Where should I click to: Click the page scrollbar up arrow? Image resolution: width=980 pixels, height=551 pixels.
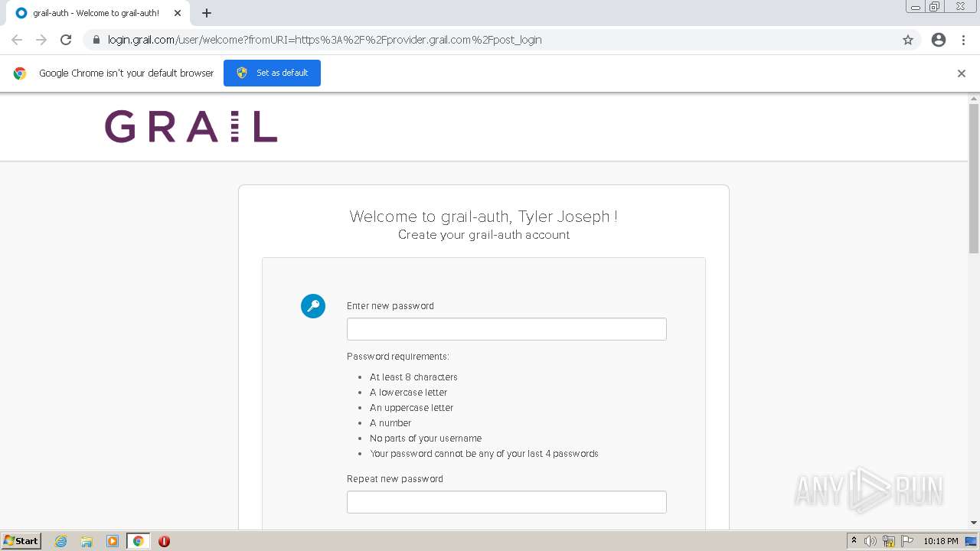pyautogui.click(x=974, y=98)
